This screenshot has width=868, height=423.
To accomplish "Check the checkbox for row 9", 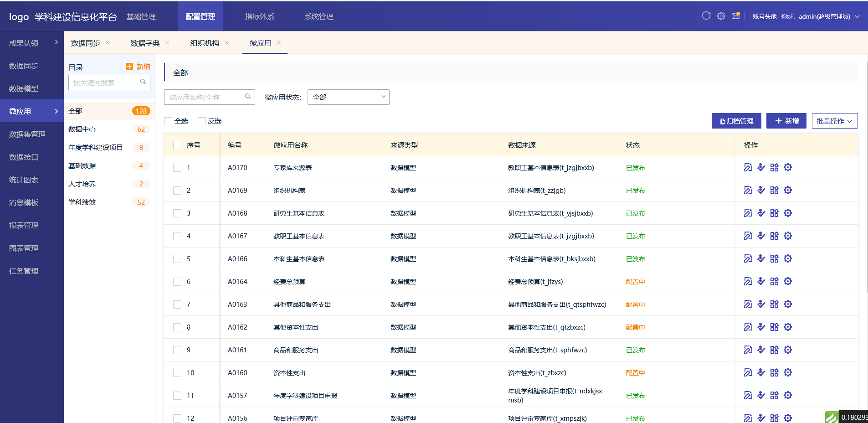I will click(x=177, y=350).
